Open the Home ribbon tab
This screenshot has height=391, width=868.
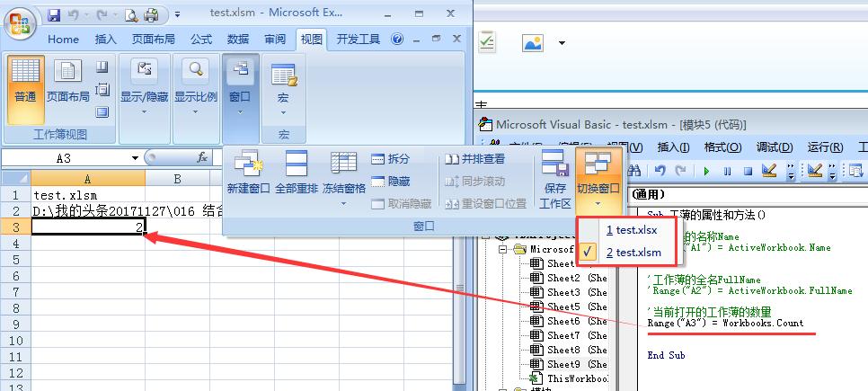(63, 40)
